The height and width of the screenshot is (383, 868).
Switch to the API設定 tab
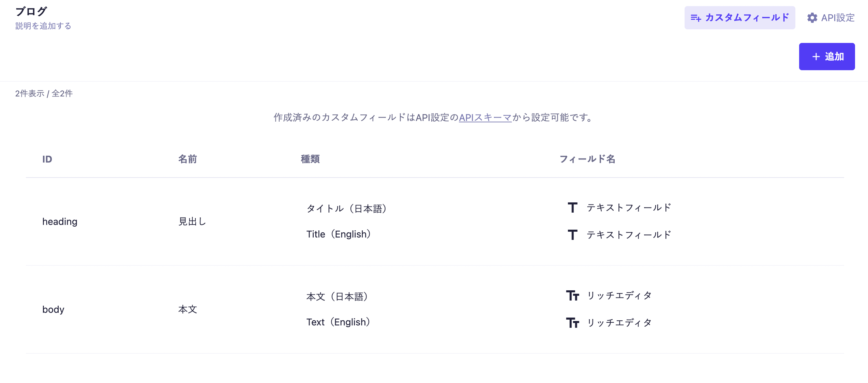point(830,18)
